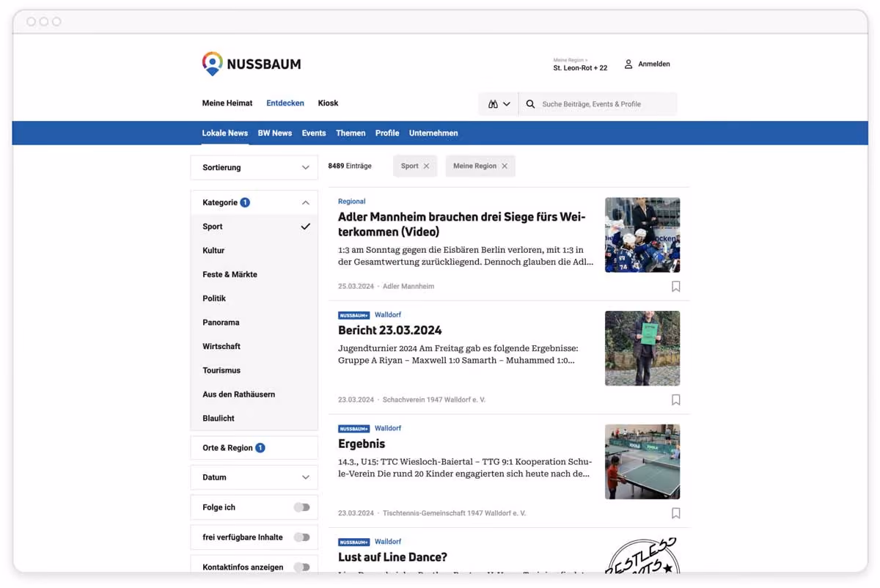Open Meine Heimat in main navigation

click(x=227, y=103)
